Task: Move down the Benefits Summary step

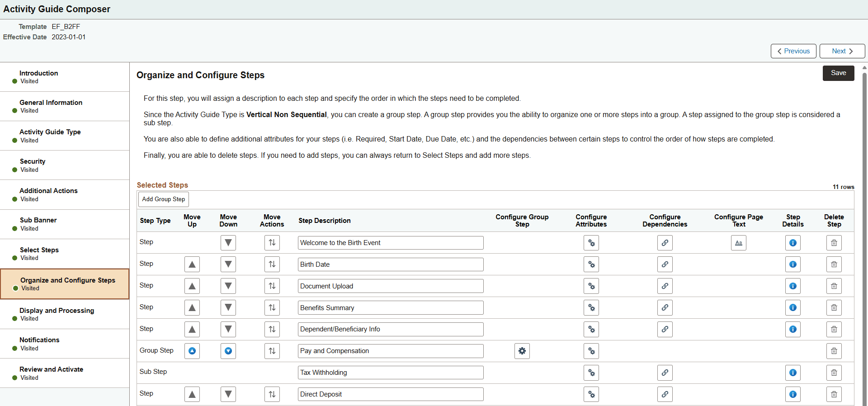Action: (x=228, y=308)
